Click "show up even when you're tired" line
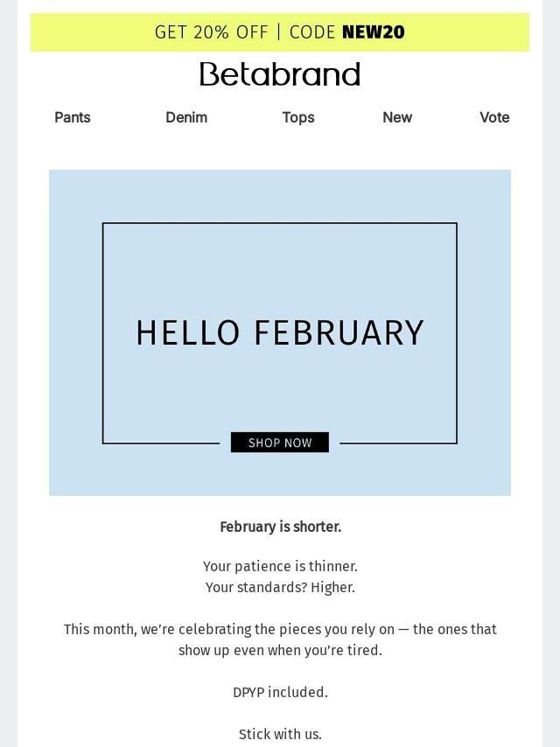 pyautogui.click(x=280, y=650)
